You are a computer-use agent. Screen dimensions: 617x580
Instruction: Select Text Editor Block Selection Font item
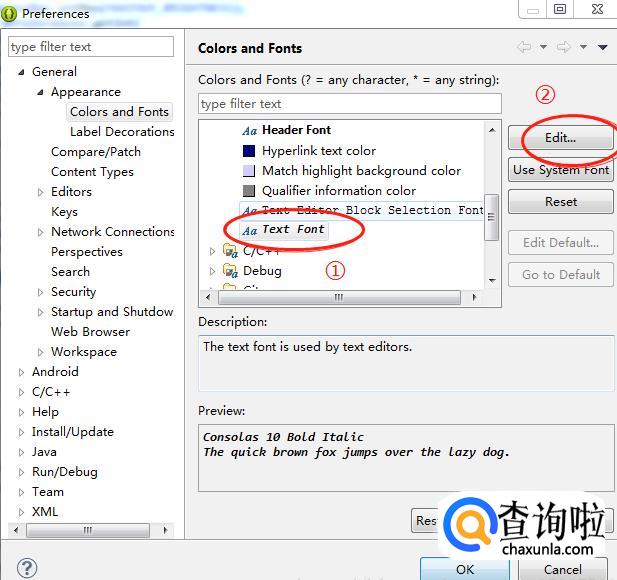362,210
